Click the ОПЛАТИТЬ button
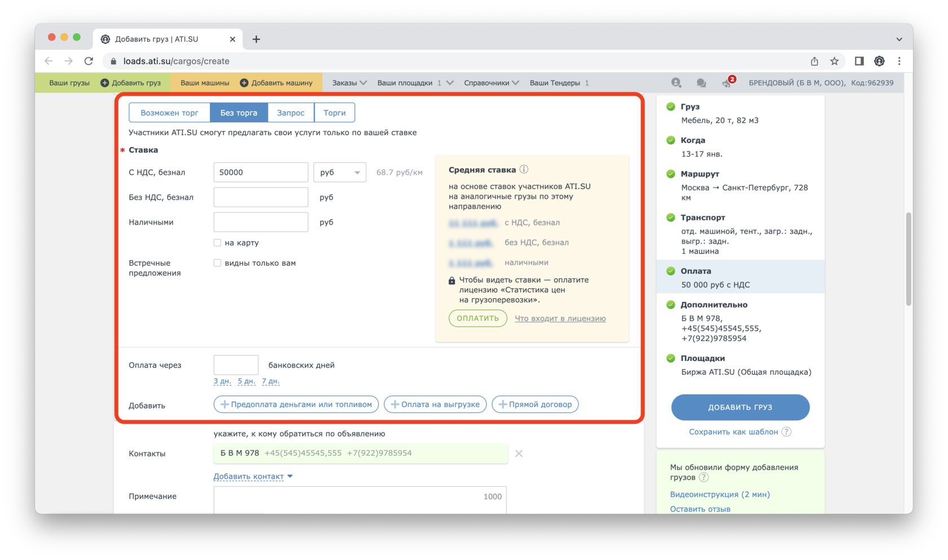The height and width of the screenshot is (560, 948). (x=478, y=318)
